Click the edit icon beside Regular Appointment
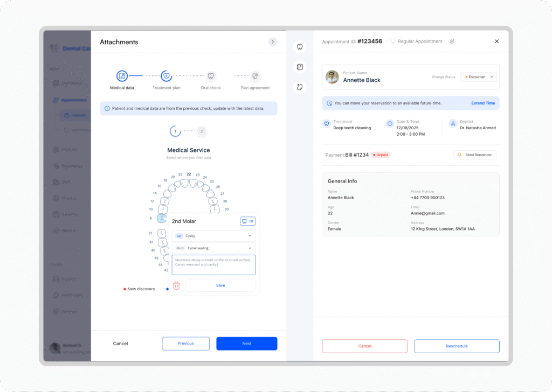Image resolution: width=552 pixels, height=392 pixels. (452, 41)
